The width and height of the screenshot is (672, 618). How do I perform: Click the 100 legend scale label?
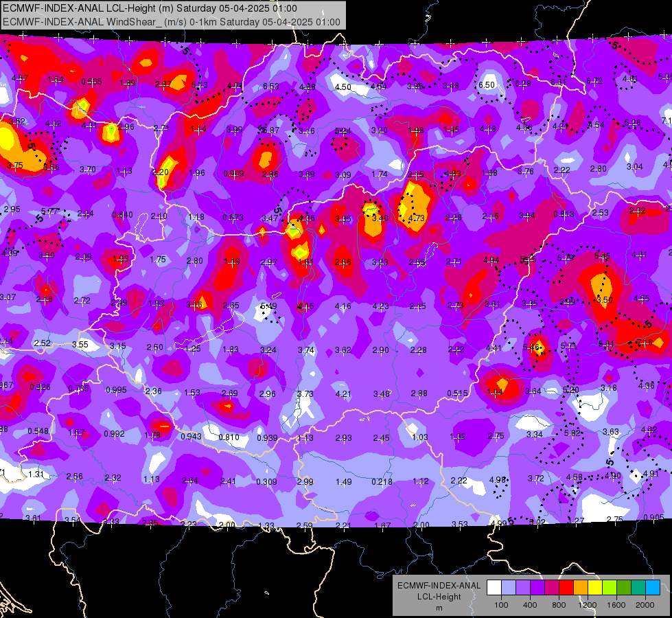pos(502,605)
